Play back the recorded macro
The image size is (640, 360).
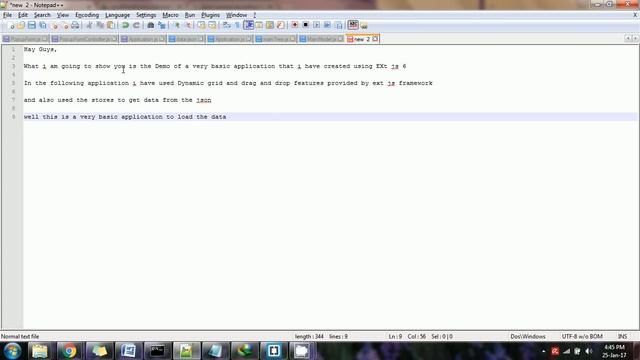pos(316,25)
